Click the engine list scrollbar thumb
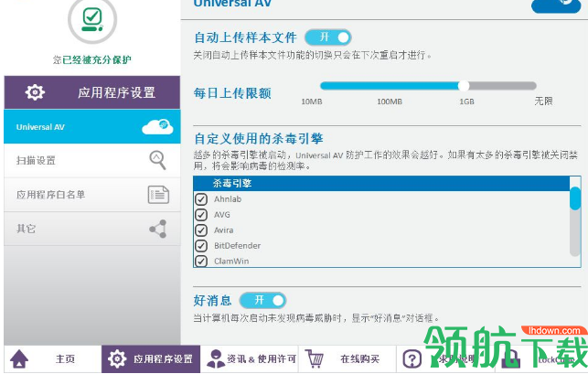 coord(575,198)
